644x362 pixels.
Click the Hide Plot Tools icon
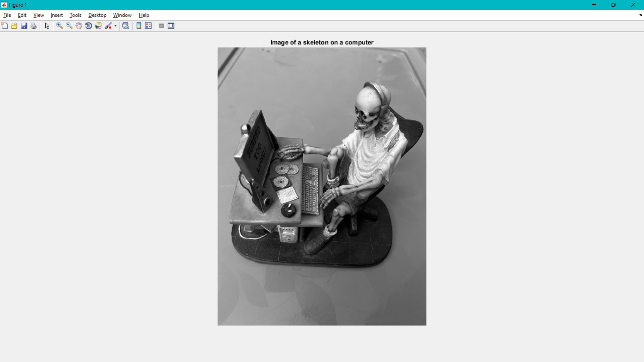(x=161, y=26)
